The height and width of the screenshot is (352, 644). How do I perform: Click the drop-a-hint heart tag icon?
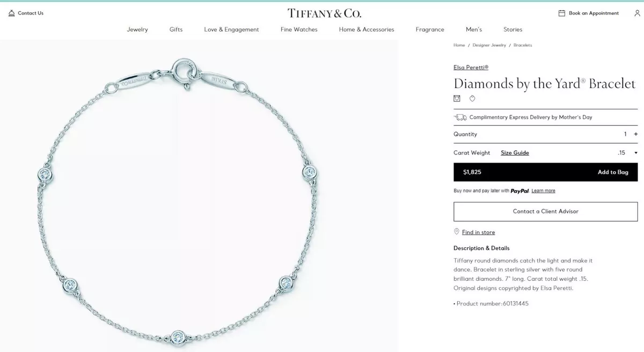(472, 98)
